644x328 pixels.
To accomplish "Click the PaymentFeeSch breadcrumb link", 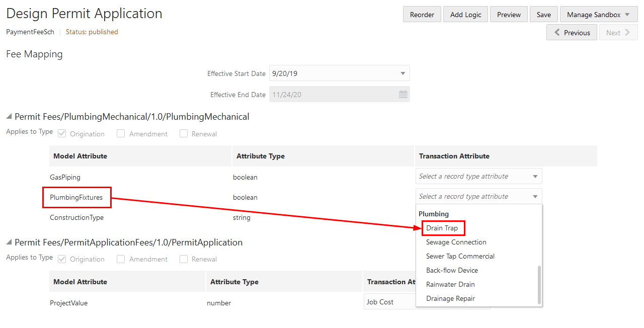I will pyautogui.click(x=30, y=31).
